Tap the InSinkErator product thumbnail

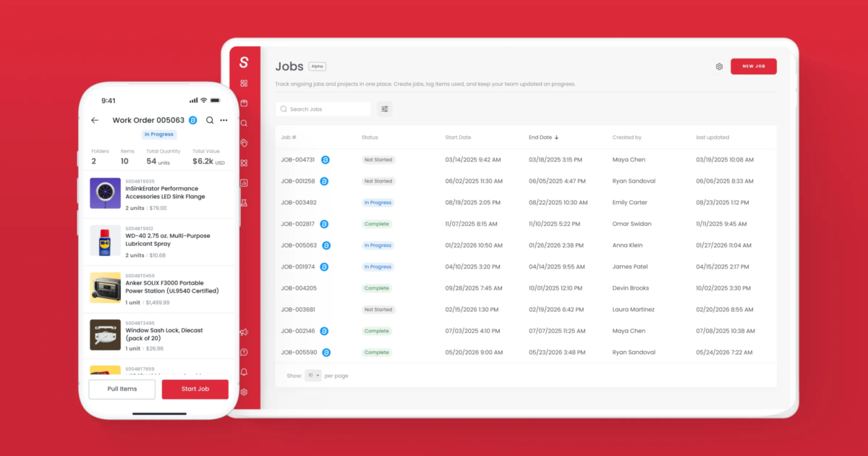[x=105, y=193]
